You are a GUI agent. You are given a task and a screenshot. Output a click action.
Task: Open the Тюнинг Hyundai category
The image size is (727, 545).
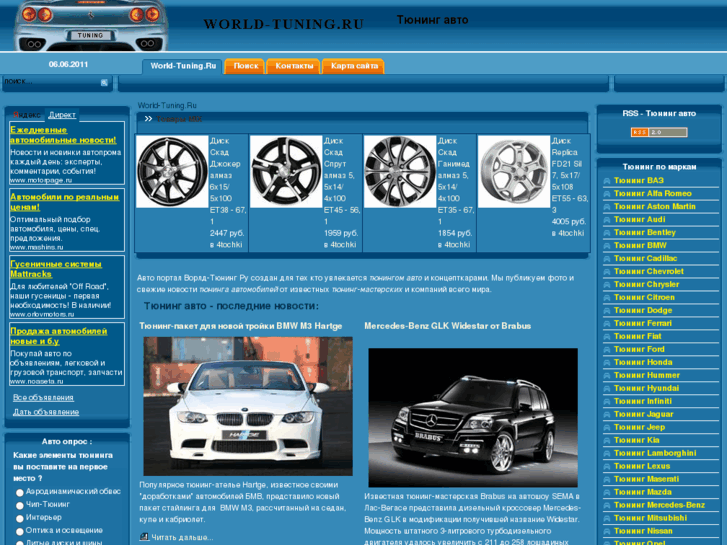click(x=646, y=388)
